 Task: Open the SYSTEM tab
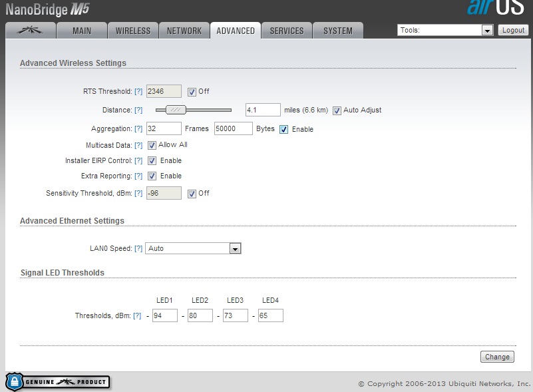pyautogui.click(x=338, y=31)
